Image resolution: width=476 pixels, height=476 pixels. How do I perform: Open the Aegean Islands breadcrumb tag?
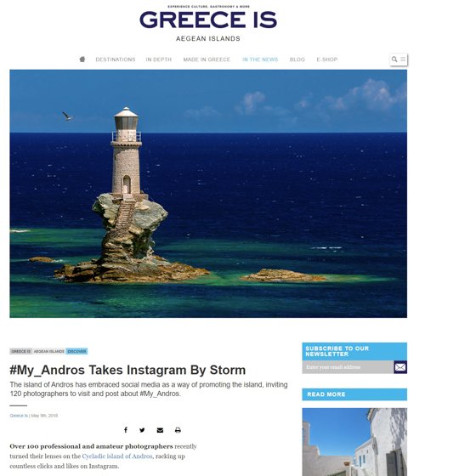click(49, 351)
